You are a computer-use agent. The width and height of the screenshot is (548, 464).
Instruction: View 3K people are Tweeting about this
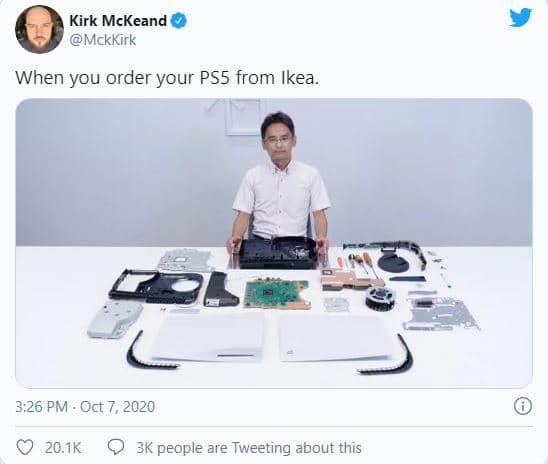(x=249, y=448)
